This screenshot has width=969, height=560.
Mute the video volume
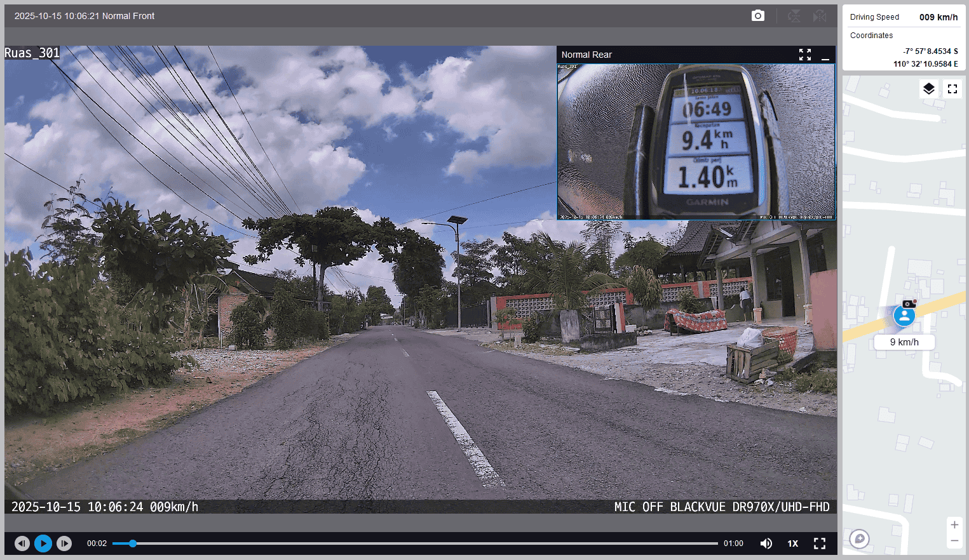tap(766, 543)
